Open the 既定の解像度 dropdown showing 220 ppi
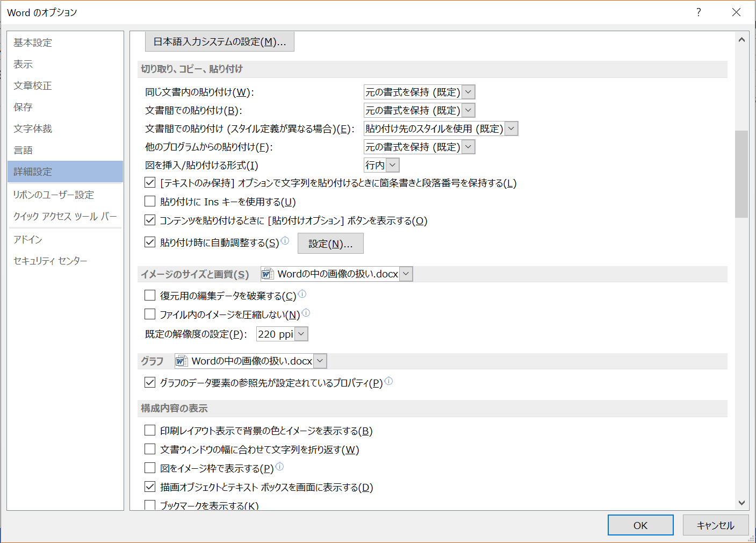This screenshot has width=756, height=543. 301,333
